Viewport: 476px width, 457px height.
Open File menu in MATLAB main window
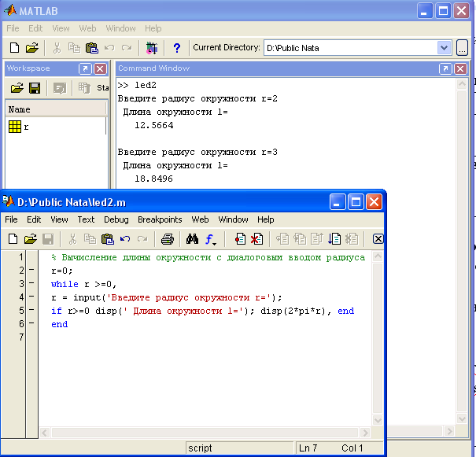[x=13, y=28]
